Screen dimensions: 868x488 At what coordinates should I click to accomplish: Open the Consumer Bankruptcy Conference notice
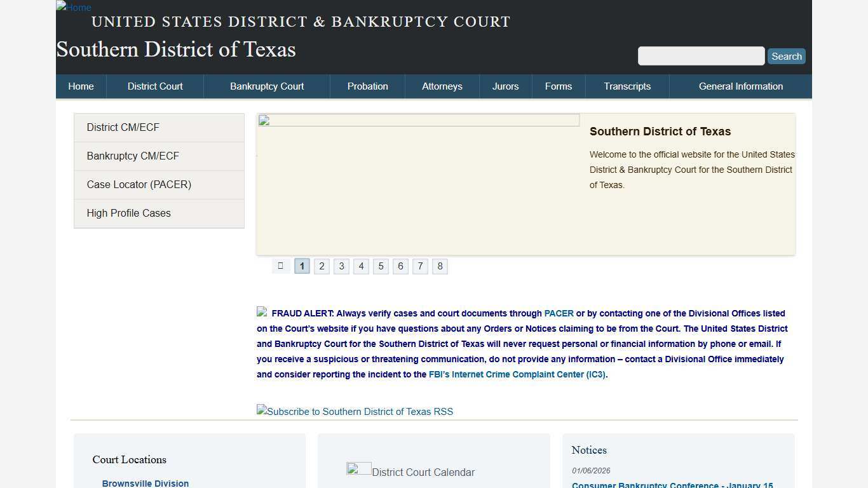[671, 485]
